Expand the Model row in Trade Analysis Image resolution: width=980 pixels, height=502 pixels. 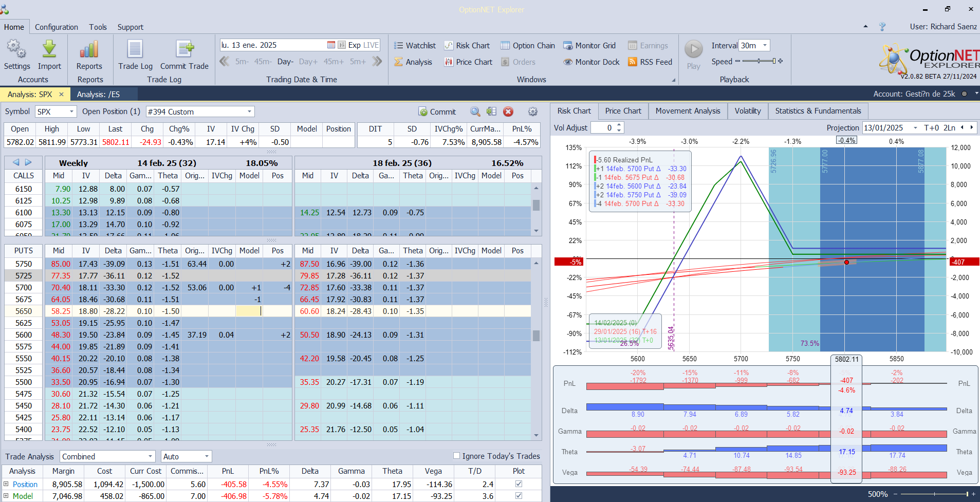6,496
